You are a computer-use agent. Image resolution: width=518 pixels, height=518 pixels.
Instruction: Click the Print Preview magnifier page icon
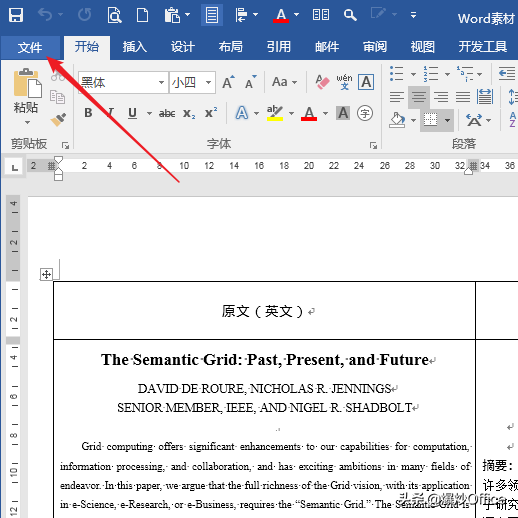[114, 15]
